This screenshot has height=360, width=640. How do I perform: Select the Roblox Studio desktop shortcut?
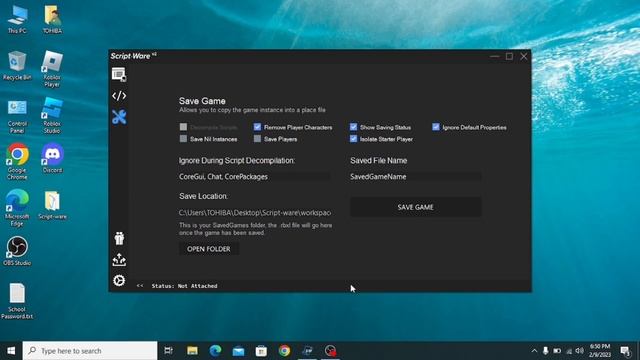(52, 116)
